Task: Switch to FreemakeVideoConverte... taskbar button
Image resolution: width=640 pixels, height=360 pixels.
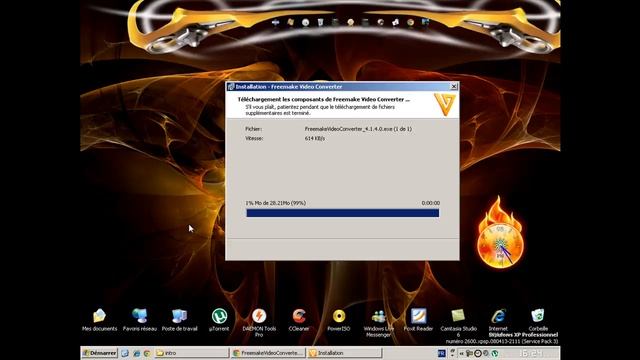Action: 268,353
